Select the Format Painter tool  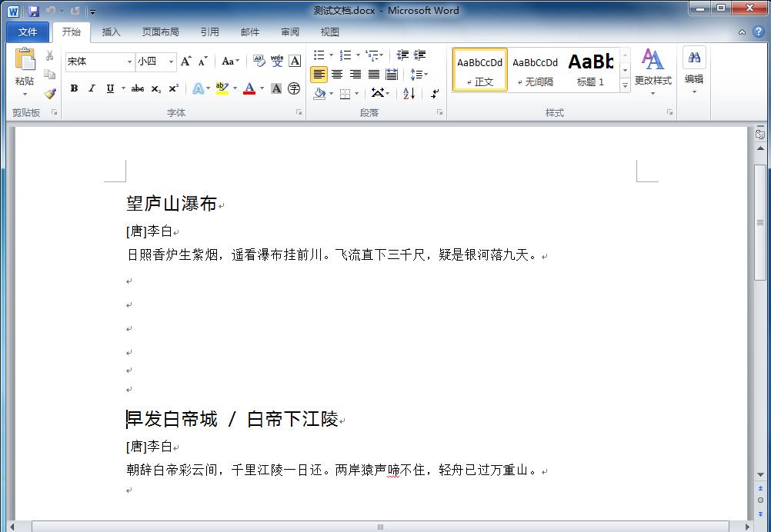[49, 93]
